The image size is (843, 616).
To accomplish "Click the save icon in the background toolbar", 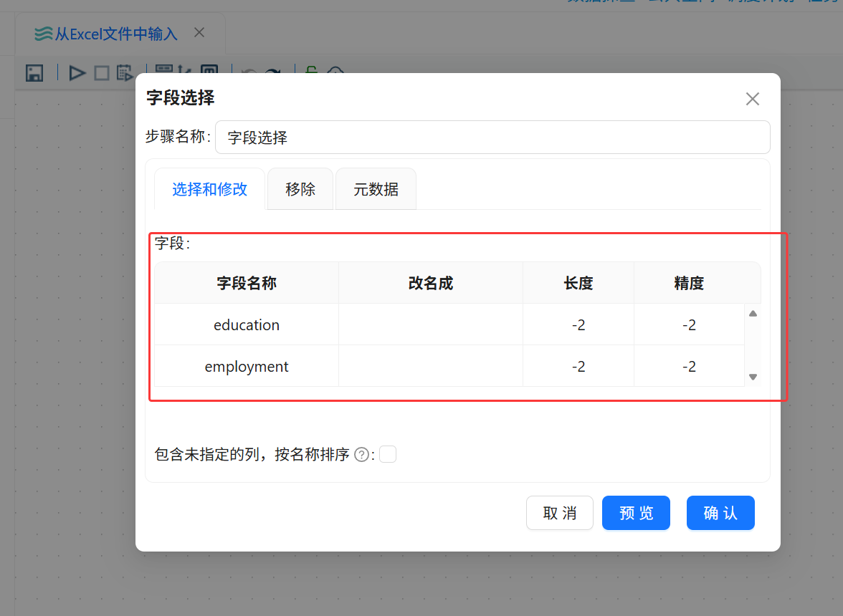I will click(34, 73).
